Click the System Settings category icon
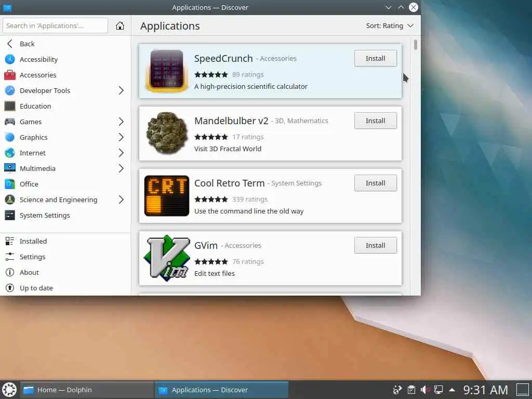Screen dimensions: 532x399 [x=10, y=216]
